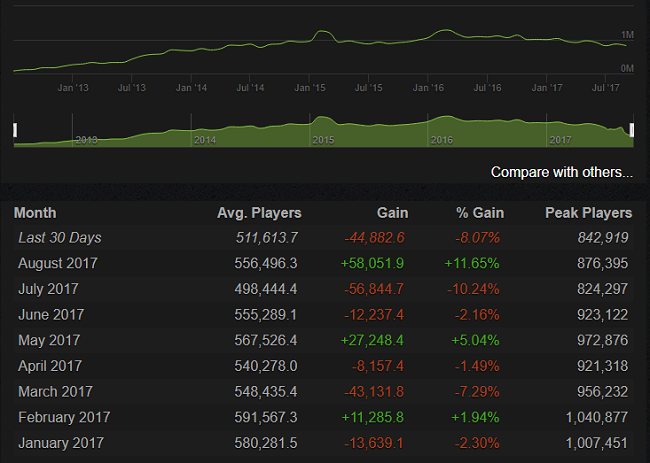Click the peak players value 1,007,451
650x463 pixels.
tap(597, 443)
